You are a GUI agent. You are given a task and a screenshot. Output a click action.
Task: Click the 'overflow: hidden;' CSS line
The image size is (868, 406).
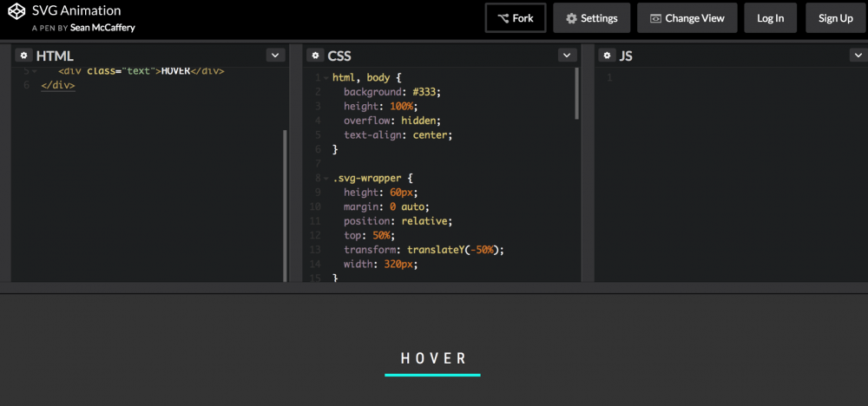(x=392, y=121)
